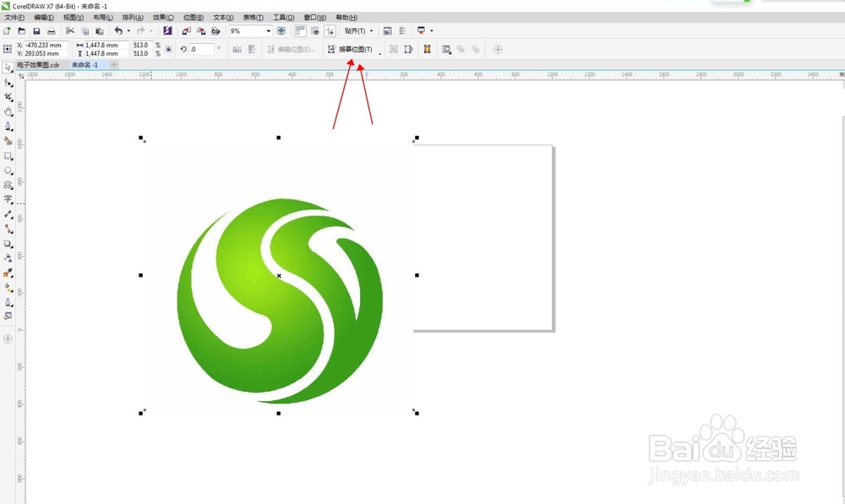Open the toolbox quick customize plus

8,339
